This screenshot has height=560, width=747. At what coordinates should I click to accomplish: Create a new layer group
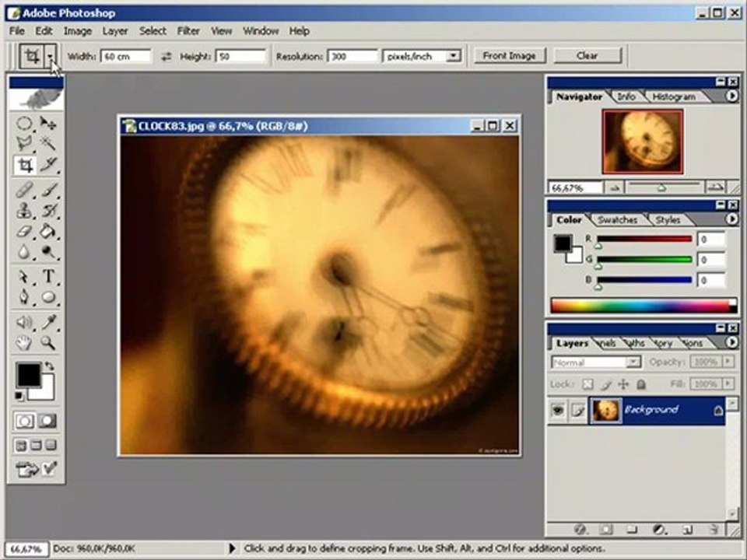632,529
